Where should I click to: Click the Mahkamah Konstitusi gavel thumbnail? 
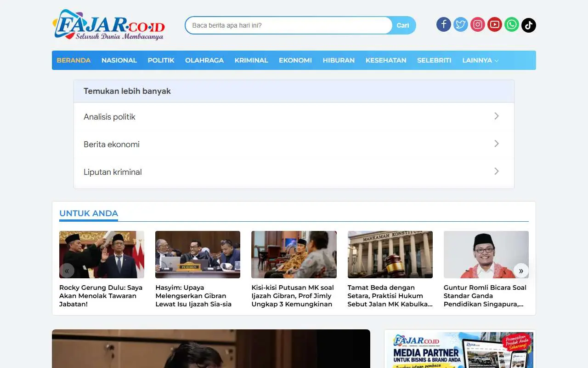point(390,254)
